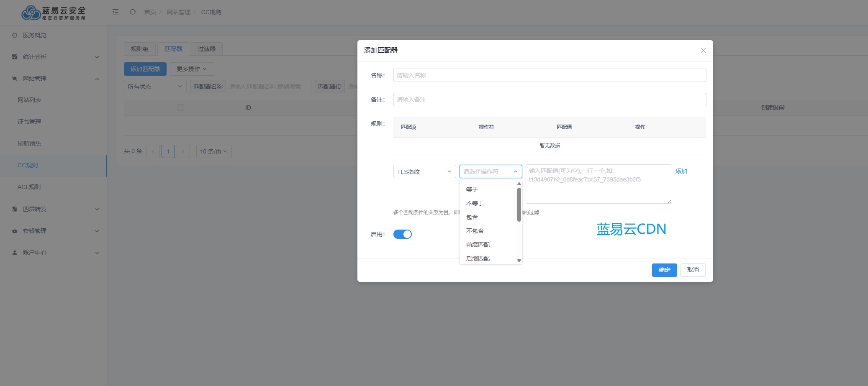Open the TLS指纹 match item dropdown
This screenshot has width=868, height=386.
424,171
